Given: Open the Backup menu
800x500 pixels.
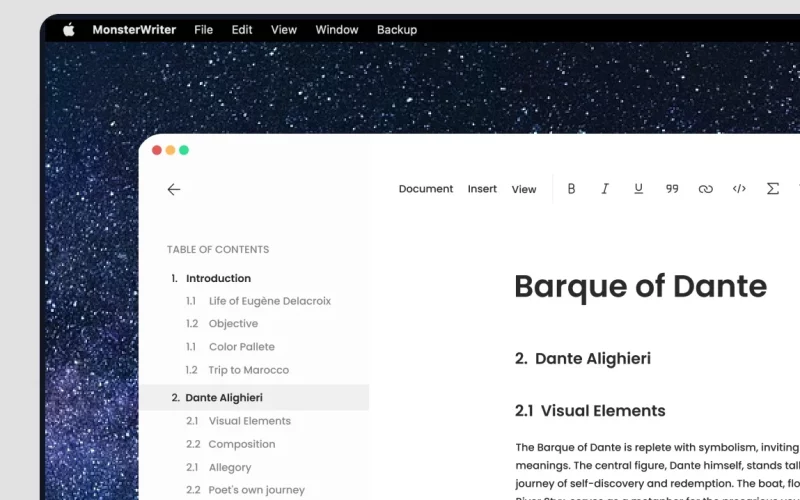Looking at the screenshot, I should point(397,30).
